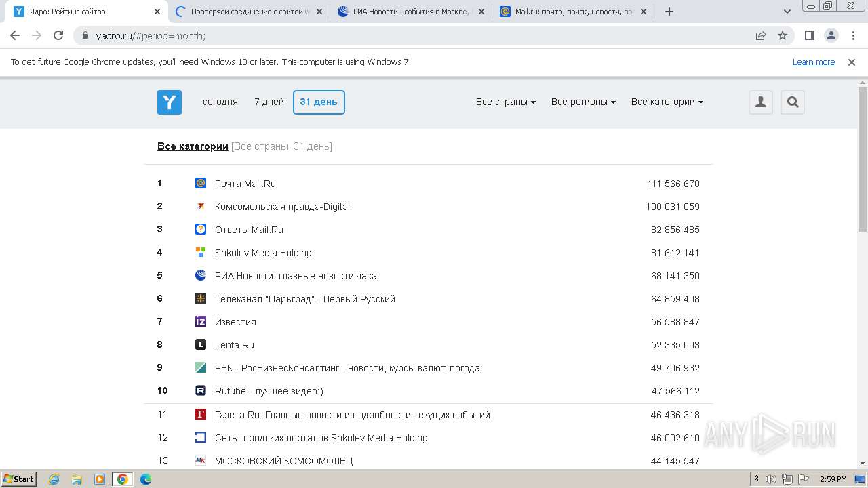This screenshot has width=868, height=488.
Task: Click the Все категории heading link
Action: point(193,146)
